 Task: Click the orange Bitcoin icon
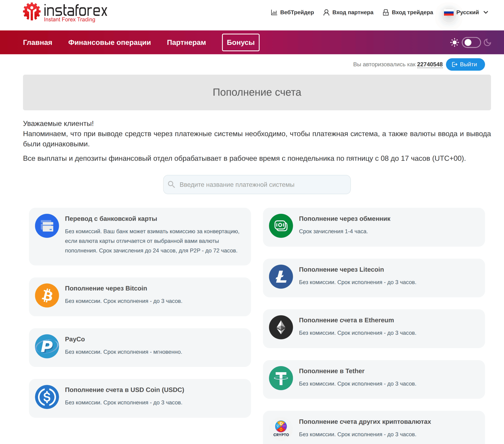(47, 295)
